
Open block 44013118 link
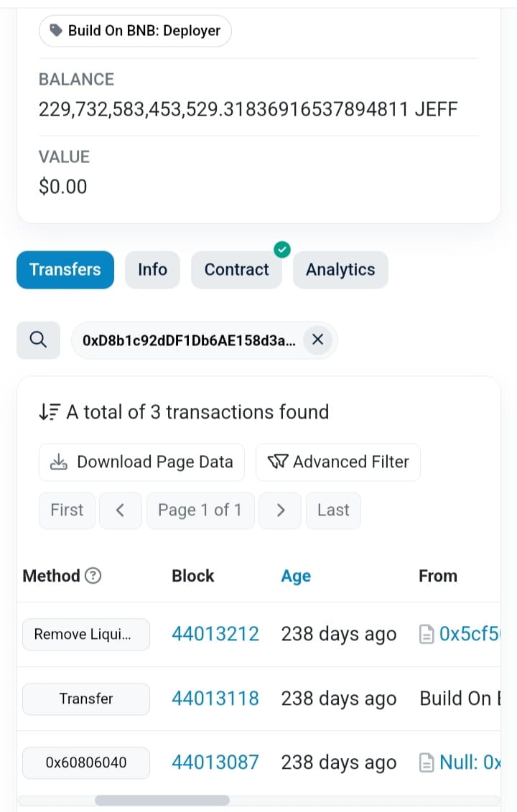215,698
